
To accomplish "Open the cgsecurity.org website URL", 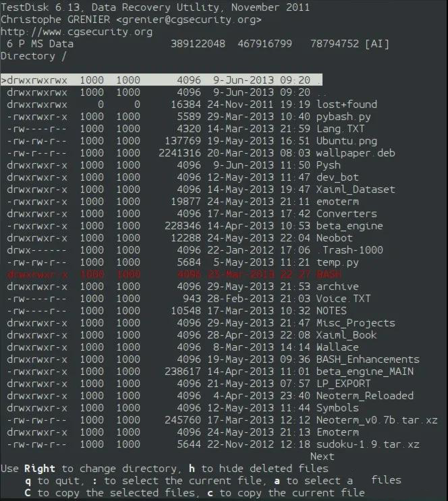I will (x=76, y=32).
